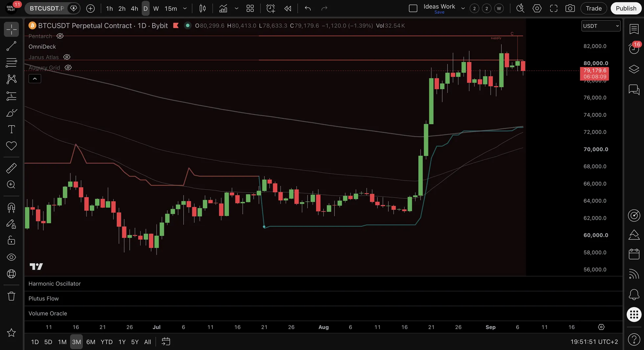Open the object tree layers panel
The height and width of the screenshot is (350, 644).
[634, 69]
